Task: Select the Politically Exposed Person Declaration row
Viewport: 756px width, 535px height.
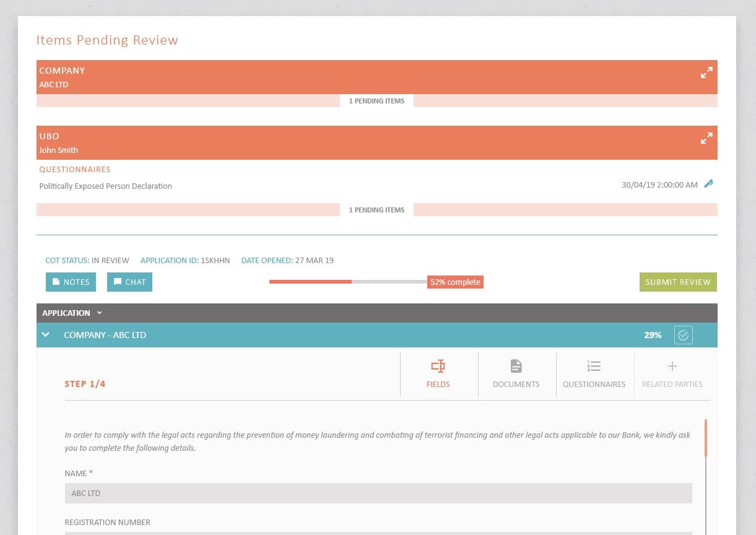Action: coord(377,186)
